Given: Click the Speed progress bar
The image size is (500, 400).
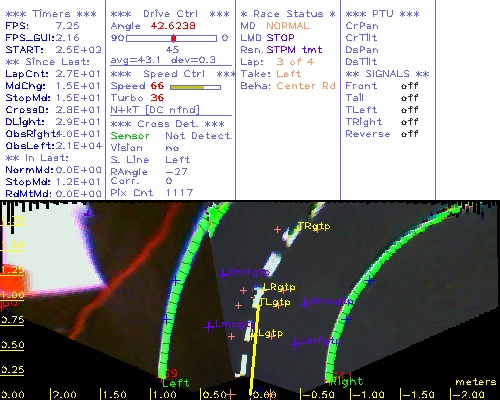Looking at the screenshot, I should click(x=195, y=87).
